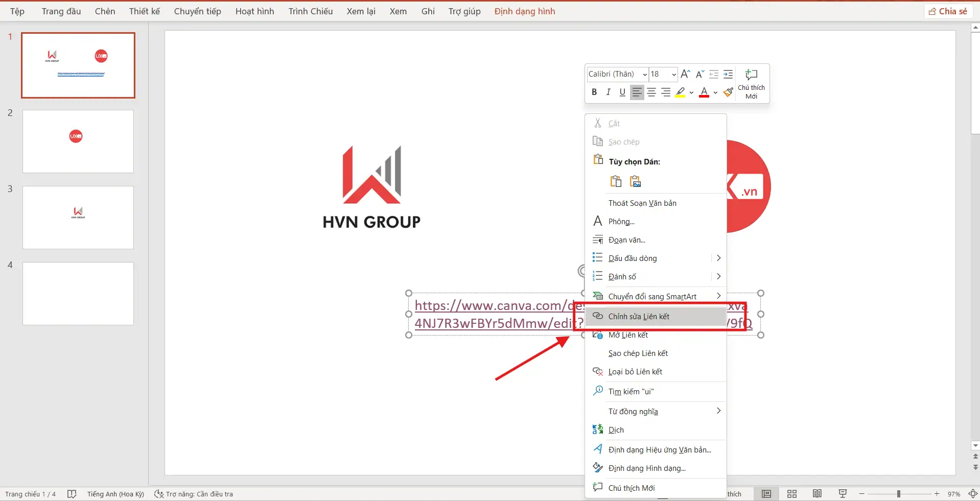Image resolution: width=980 pixels, height=501 pixels.
Task: Open Slide Sorter view from status bar
Action: tap(791, 493)
